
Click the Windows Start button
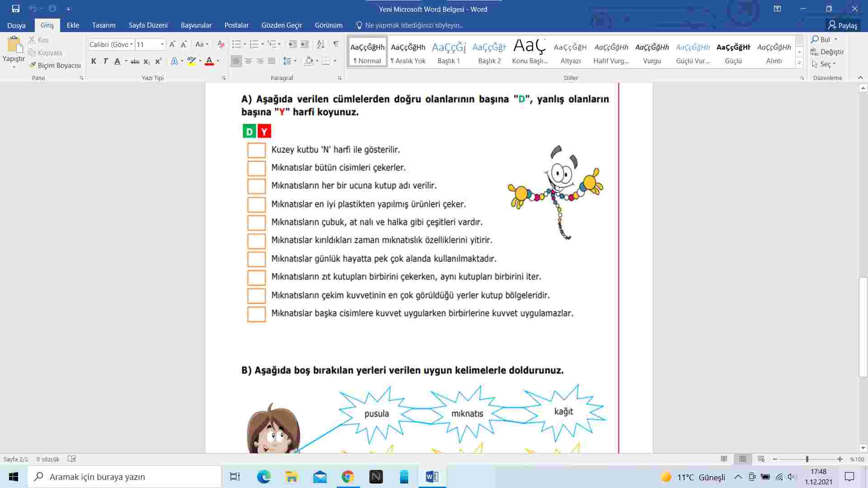[14, 477]
